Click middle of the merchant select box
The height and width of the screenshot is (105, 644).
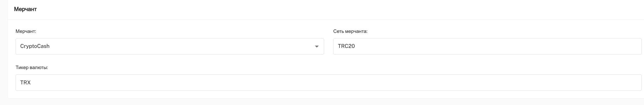tap(169, 46)
